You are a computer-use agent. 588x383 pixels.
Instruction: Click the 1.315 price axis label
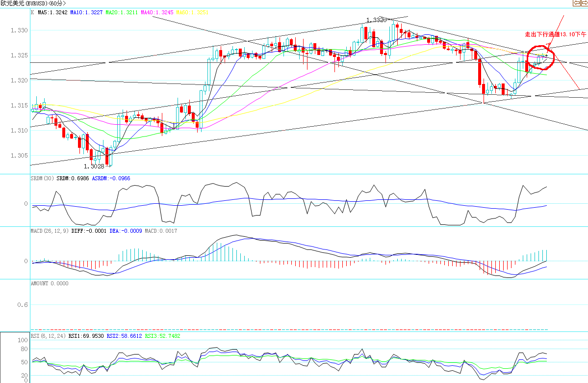19,106
